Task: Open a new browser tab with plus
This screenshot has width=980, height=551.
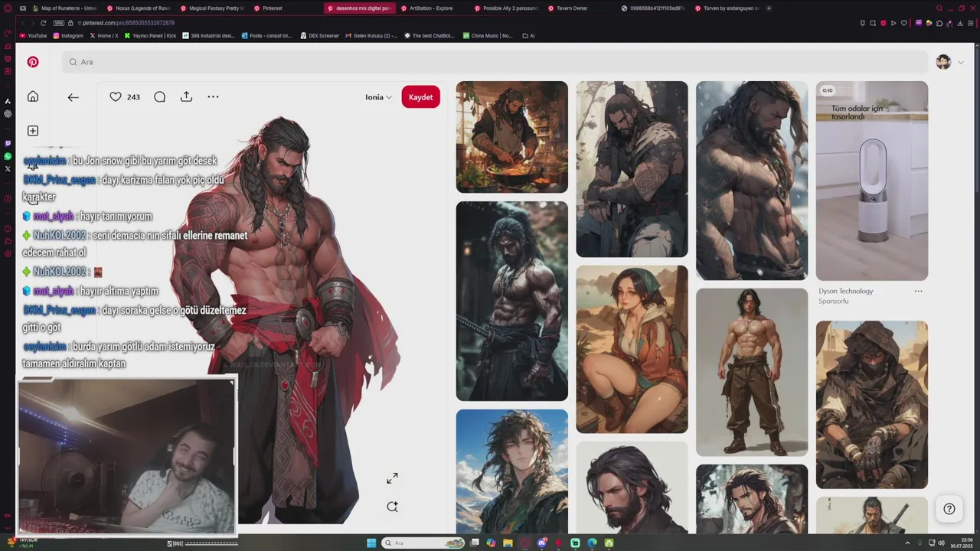Action: point(769,8)
